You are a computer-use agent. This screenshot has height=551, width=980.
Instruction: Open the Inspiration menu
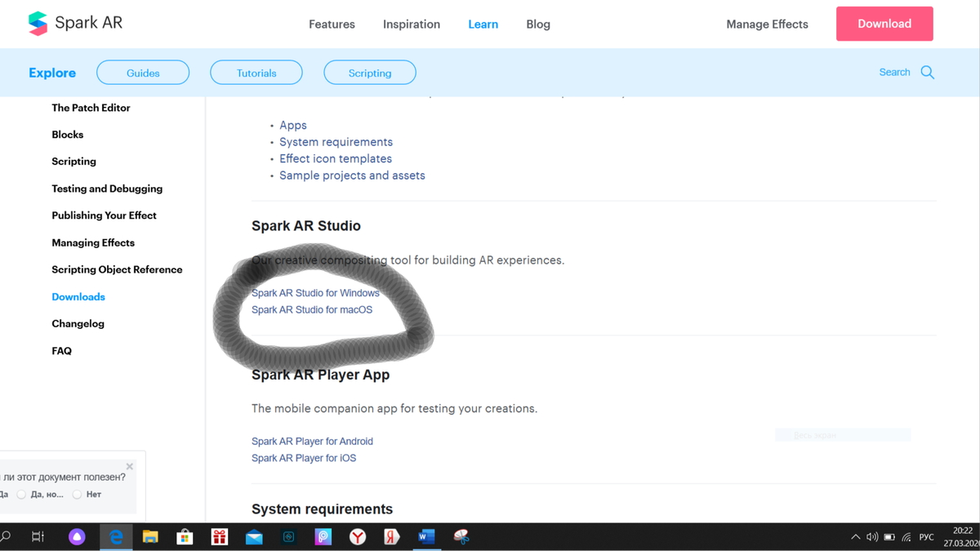tap(412, 24)
